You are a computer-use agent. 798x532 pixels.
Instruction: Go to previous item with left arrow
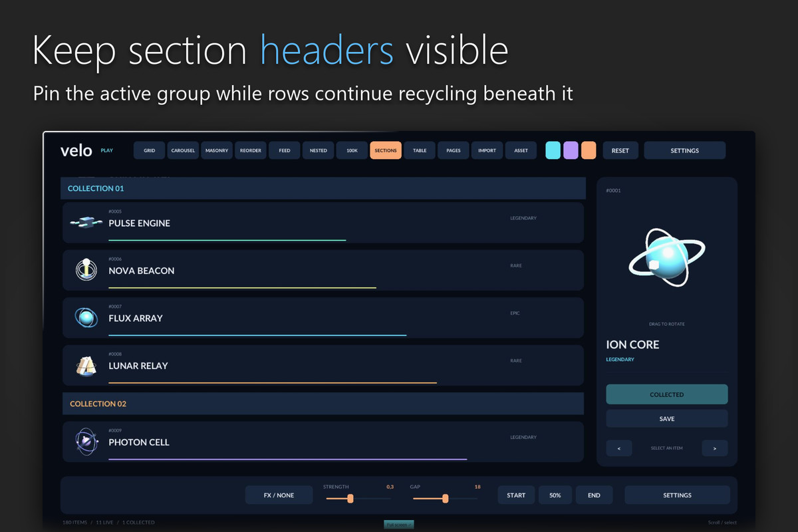pyautogui.click(x=619, y=448)
